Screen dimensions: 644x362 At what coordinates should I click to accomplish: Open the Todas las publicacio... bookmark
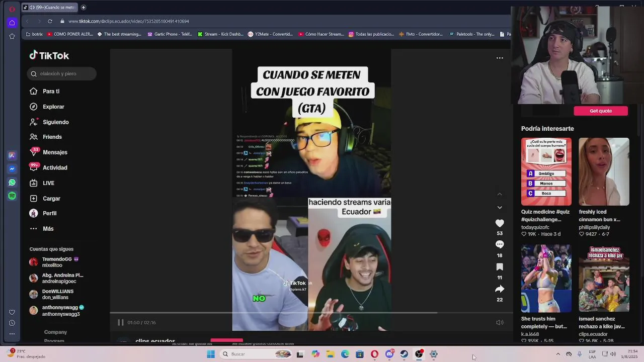(x=371, y=34)
